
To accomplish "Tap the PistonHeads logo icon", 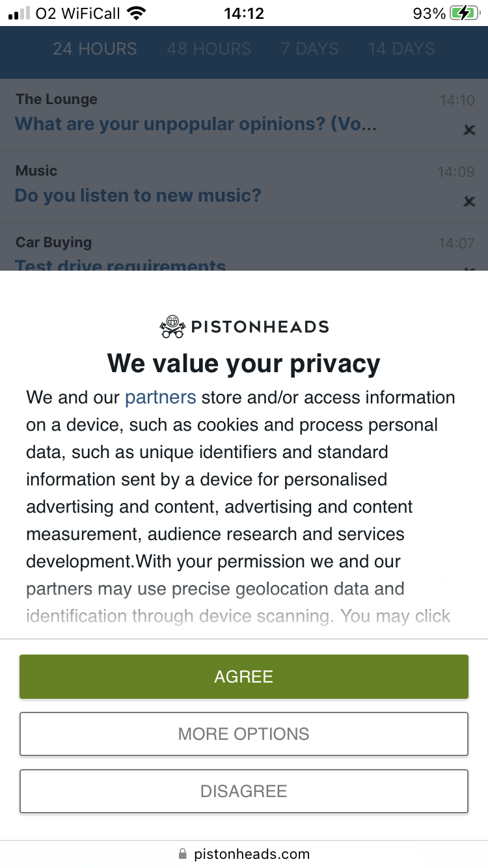I will pyautogui.click(x=172, y=326).
